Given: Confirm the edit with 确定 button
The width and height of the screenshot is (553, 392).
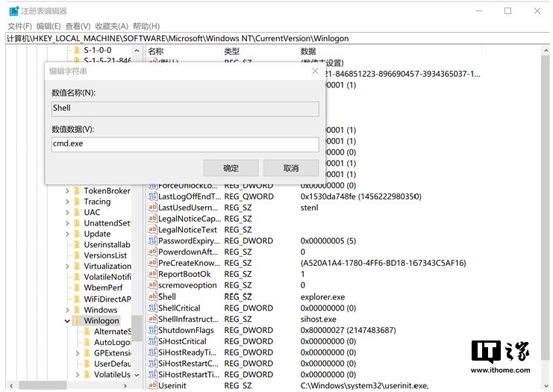Looking at the screenshot, I should point(231,168).
